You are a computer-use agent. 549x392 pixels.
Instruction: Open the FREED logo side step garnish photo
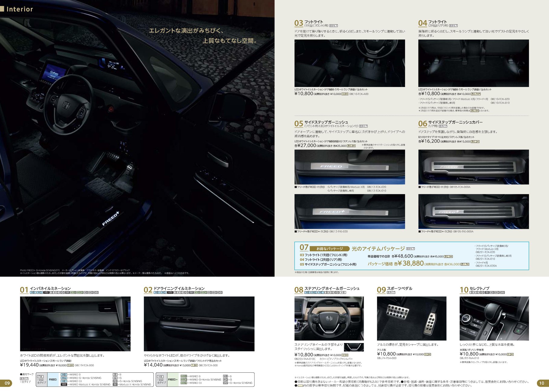(x=350, y=167)
